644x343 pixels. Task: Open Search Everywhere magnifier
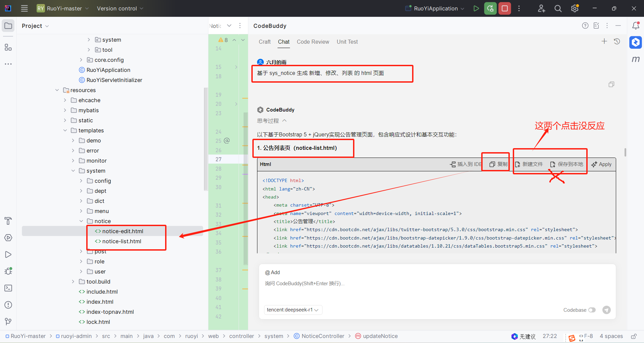tap(558, 8)
